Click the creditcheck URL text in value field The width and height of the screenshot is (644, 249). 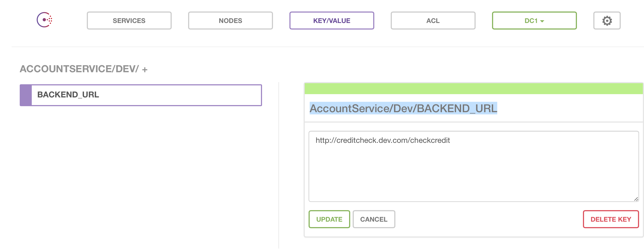[x=383, y=140]
